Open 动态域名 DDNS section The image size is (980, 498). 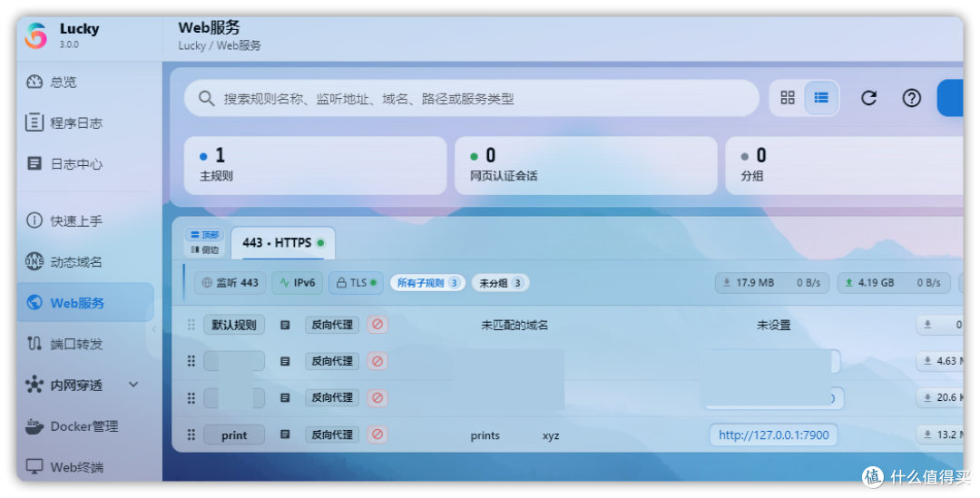[64, 262]
